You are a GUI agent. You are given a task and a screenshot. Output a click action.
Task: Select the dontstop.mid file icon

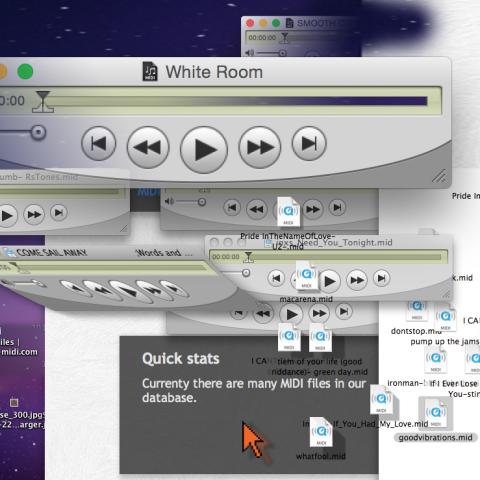point(417,310)
